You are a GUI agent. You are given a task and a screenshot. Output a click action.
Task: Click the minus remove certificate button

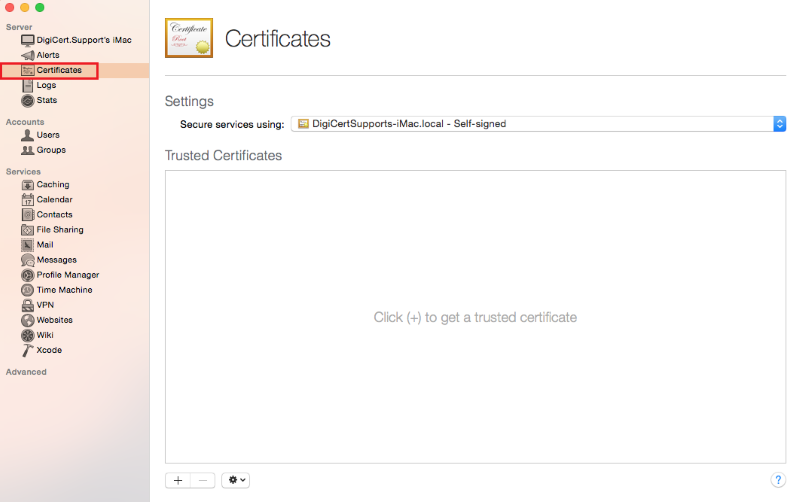tap(203, 480)
